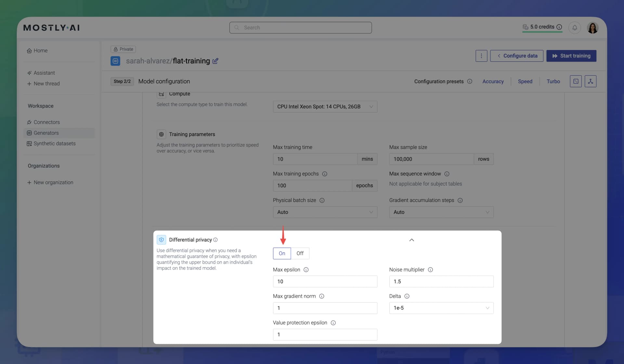Image resolution: width=624 pixels, height=364 pixels.
Task: Turn differential privacy Off
Action: pyautogui.click(x=300, y=253)
